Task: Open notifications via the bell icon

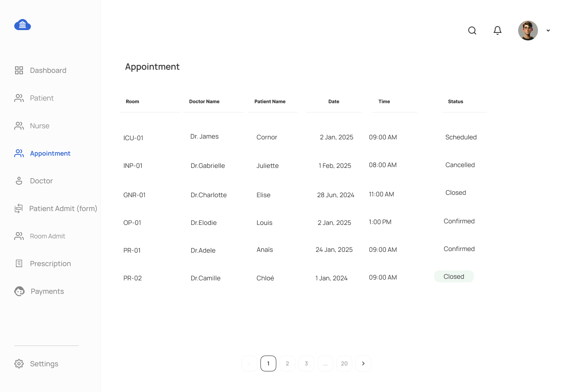Action: [498, 30]
